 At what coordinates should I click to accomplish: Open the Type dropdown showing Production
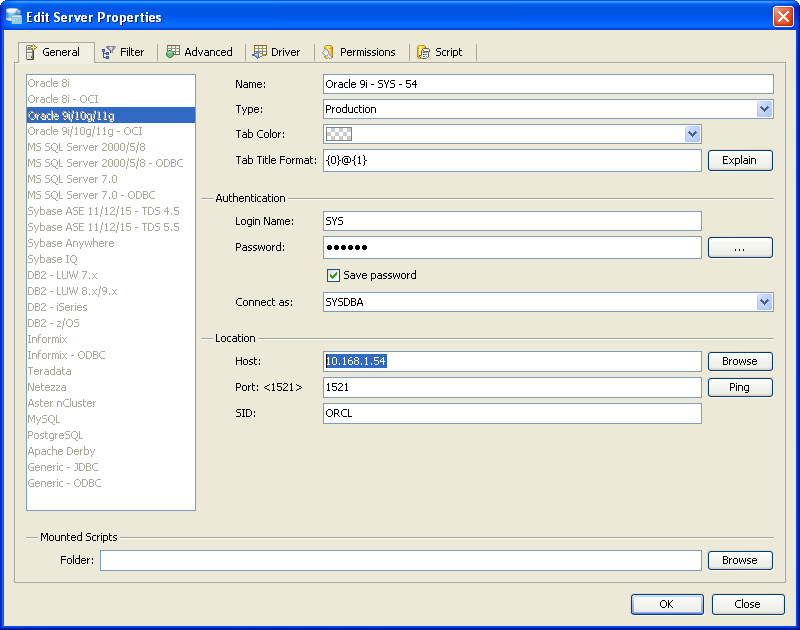click(548, 109)
